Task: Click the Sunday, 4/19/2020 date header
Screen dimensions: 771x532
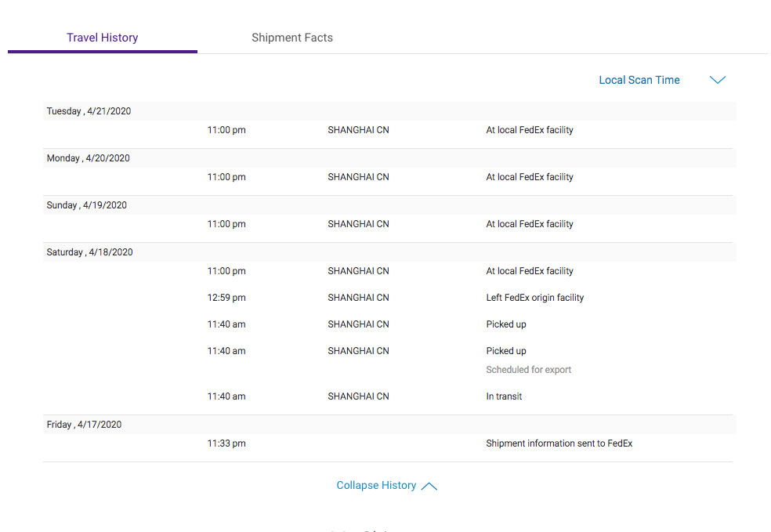Action: [389, 205]
